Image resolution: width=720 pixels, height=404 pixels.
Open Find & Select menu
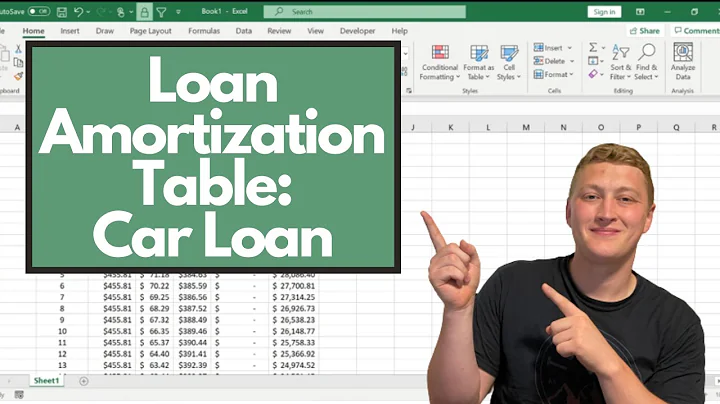(x=647, y=63)
